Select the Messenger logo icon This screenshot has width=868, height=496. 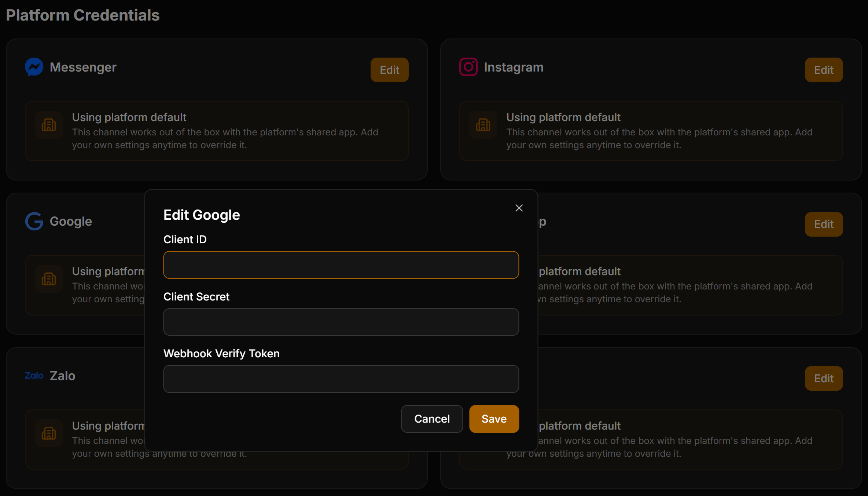34,67
